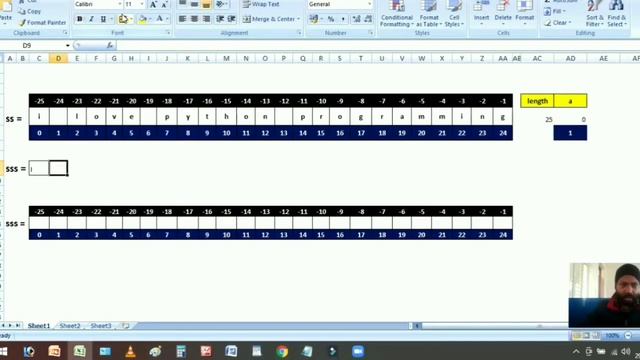Switch to Sheet2 tab

70,326
